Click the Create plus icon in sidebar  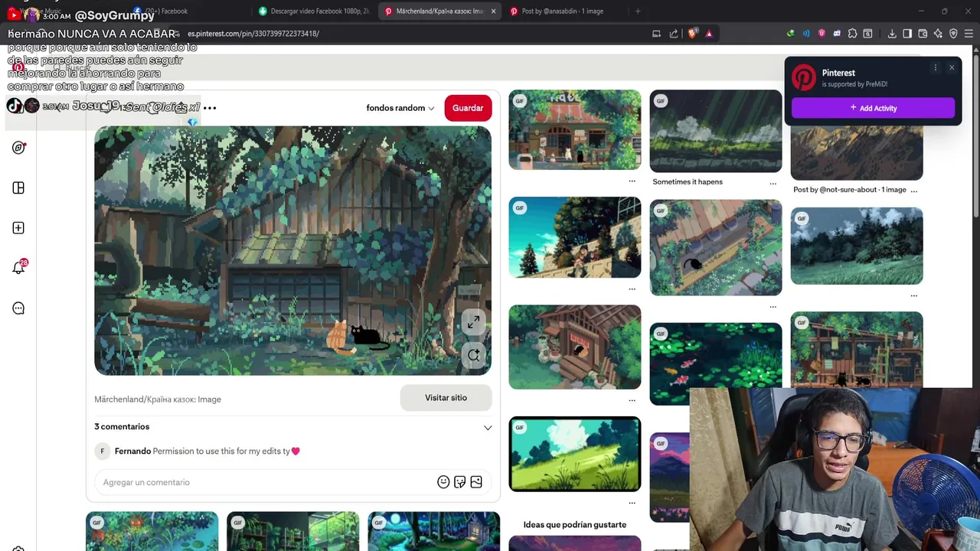point(18,228)
